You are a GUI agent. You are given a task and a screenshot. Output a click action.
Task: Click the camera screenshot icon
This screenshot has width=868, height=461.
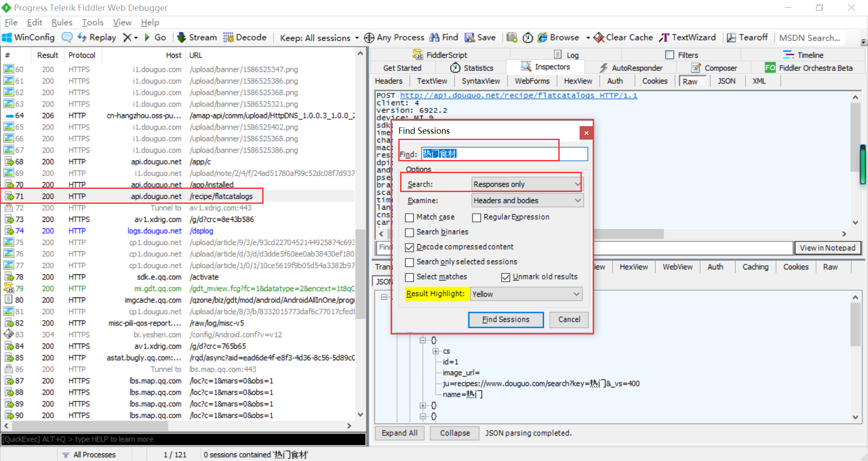[512, 38]
